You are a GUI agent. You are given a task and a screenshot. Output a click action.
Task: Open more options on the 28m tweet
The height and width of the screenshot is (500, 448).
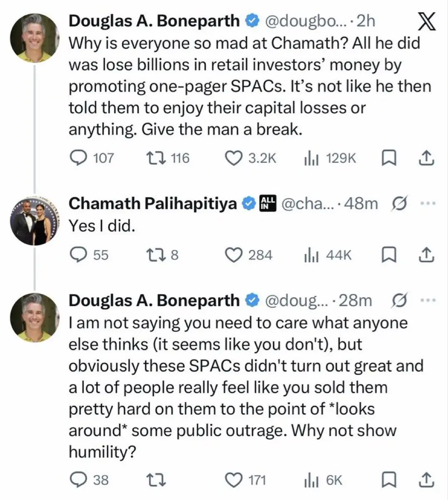[428, 300]
